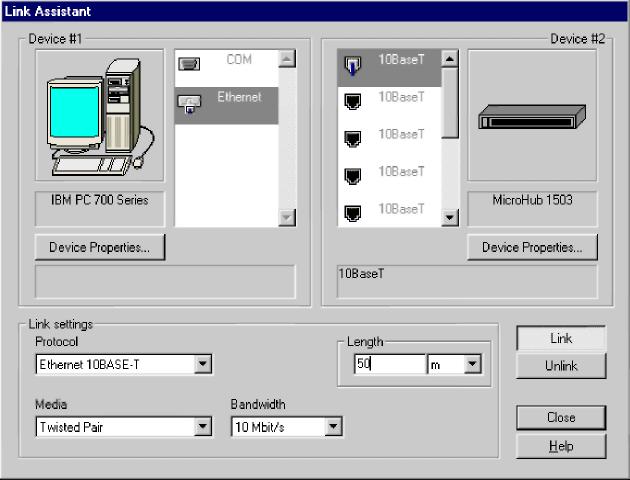Select the third 10BaseT port icon

click(352, 139)
